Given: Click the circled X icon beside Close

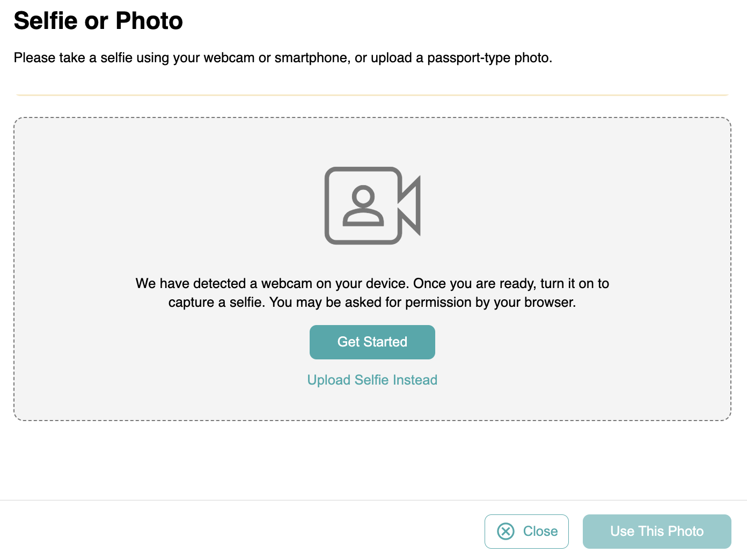Looking at the screenshot, I should click(506, 531).
